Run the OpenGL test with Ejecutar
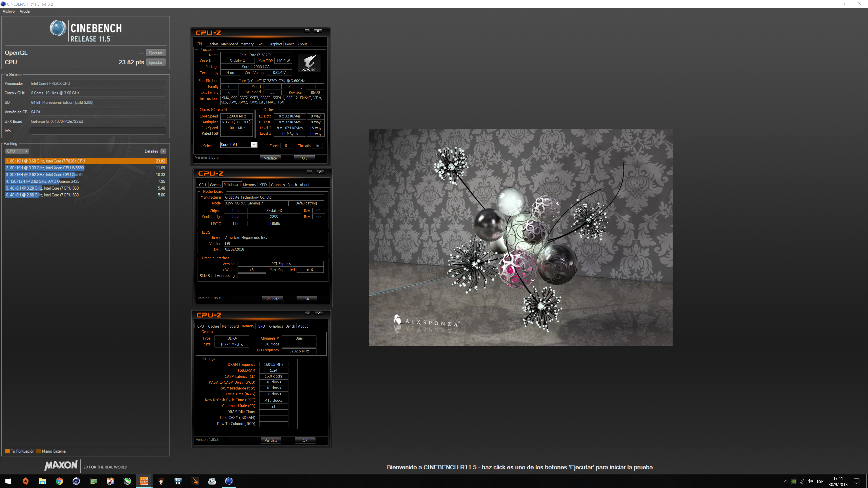The width and height of the screenshot is (868, 488). coord(156,53)
